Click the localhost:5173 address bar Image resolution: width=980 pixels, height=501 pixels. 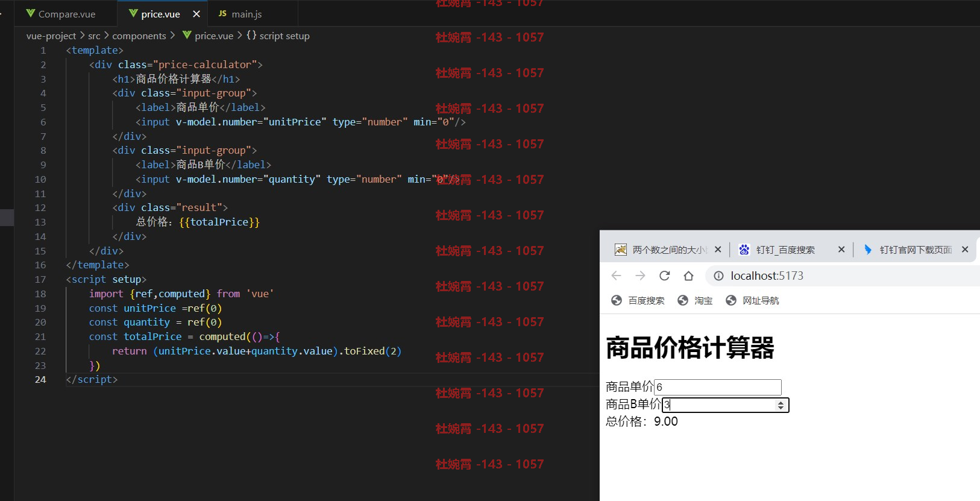pyautogui.click(x=844, y=276)
